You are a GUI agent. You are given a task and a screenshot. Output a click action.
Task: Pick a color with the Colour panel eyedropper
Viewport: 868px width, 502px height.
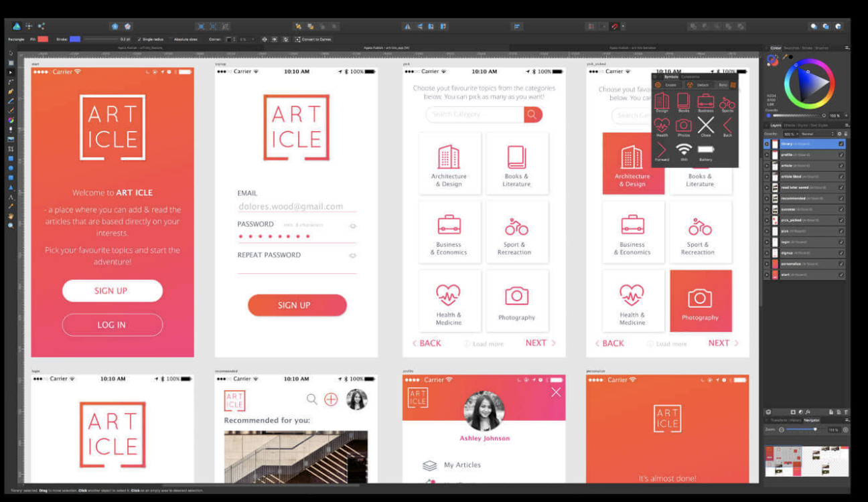point(785,57)
